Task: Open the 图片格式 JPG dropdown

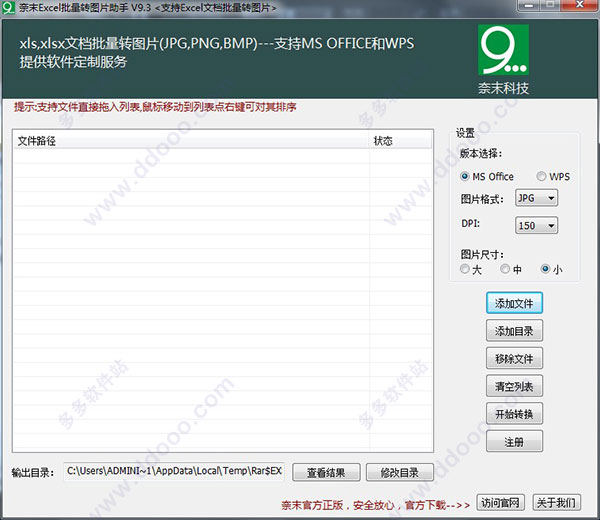Action: click(x=536, y=198)
